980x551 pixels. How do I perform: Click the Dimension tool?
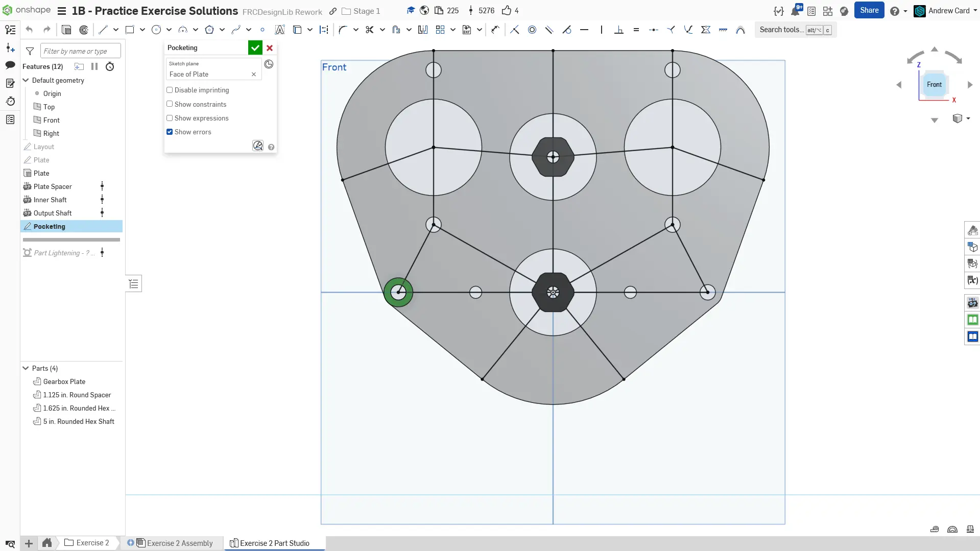tap(495, 30)
